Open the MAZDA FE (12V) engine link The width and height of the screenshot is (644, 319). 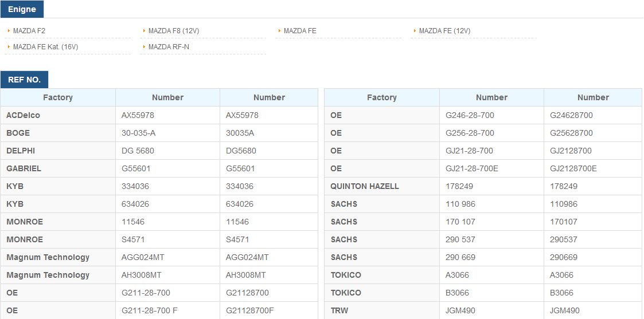coord(444,31)
